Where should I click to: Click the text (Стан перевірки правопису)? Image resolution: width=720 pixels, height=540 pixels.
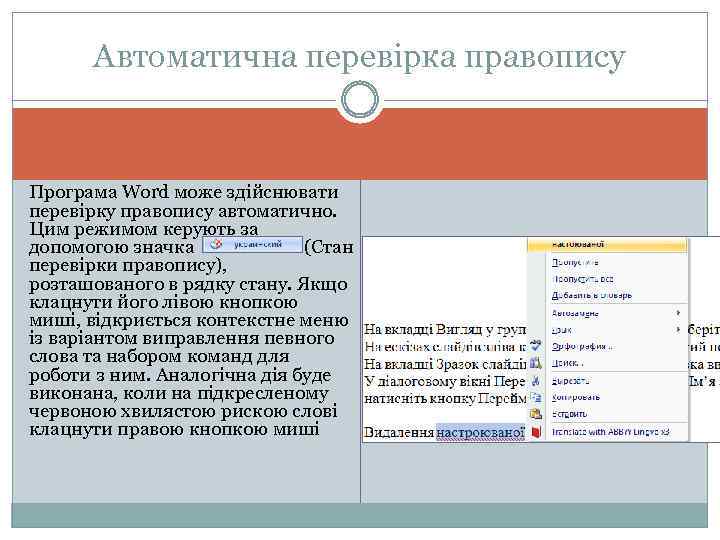click(x=191, y=256)
